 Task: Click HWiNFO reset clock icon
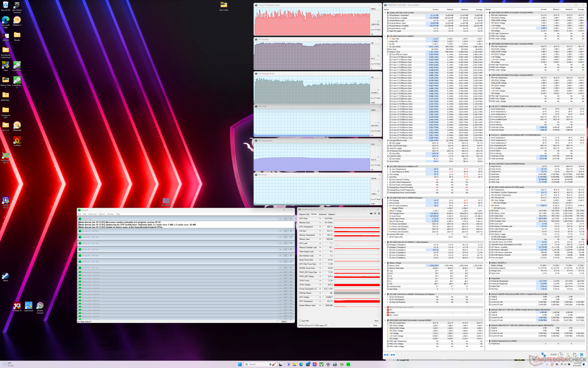[560, 355]
